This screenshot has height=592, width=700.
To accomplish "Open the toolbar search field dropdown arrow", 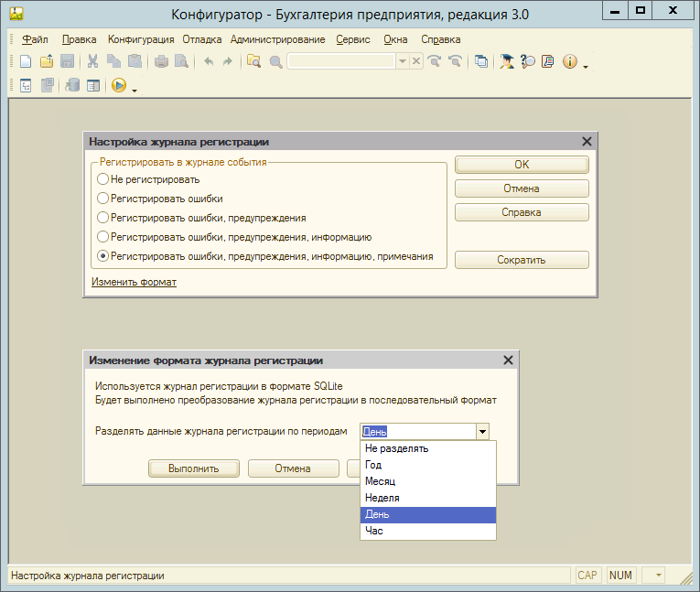I will pyautogui.click(x=403, y=61).
